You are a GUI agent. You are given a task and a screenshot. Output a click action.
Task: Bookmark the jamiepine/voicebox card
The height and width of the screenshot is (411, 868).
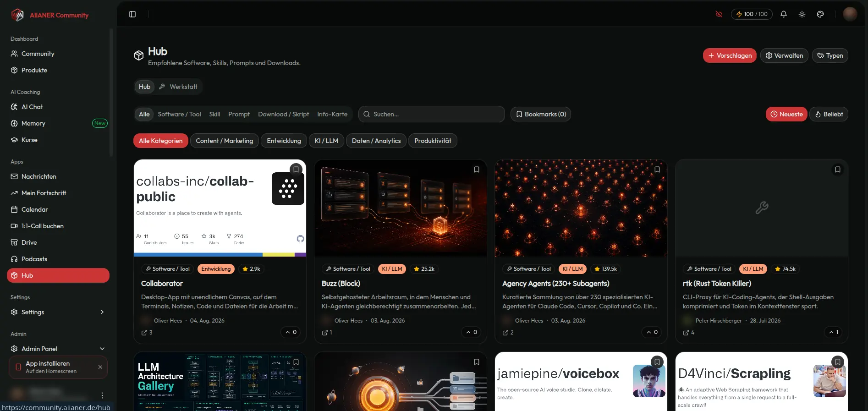[x=657, y=362]
